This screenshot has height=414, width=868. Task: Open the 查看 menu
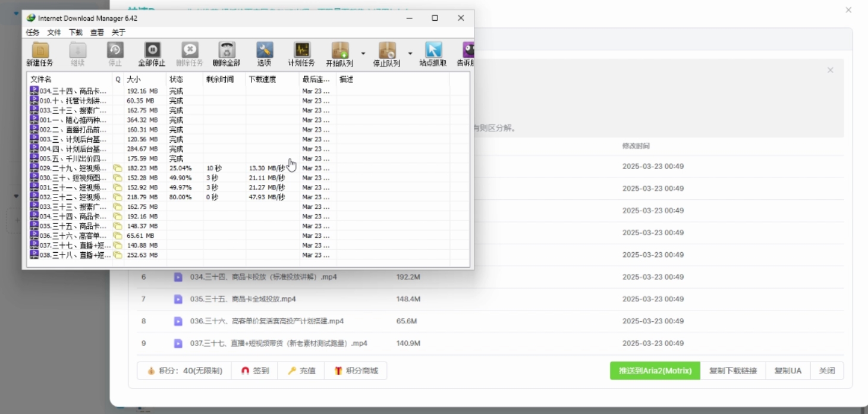pyautogui.click(x=97, y=33)
